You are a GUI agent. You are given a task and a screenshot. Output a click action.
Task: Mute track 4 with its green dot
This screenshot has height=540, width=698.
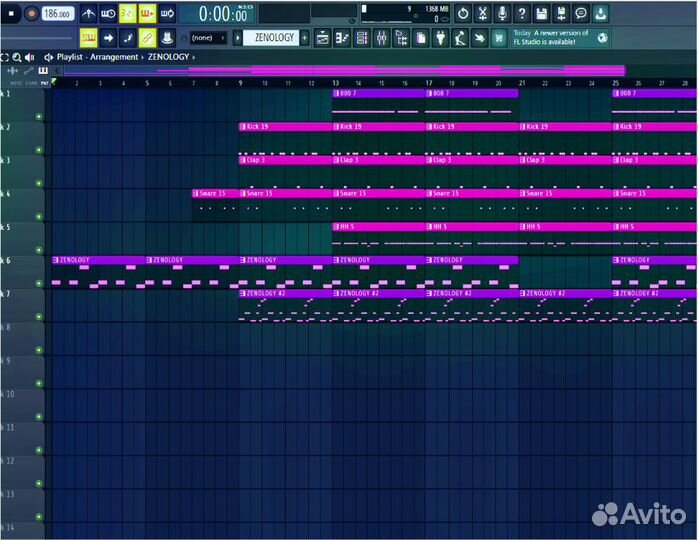[x=39, y=217]
